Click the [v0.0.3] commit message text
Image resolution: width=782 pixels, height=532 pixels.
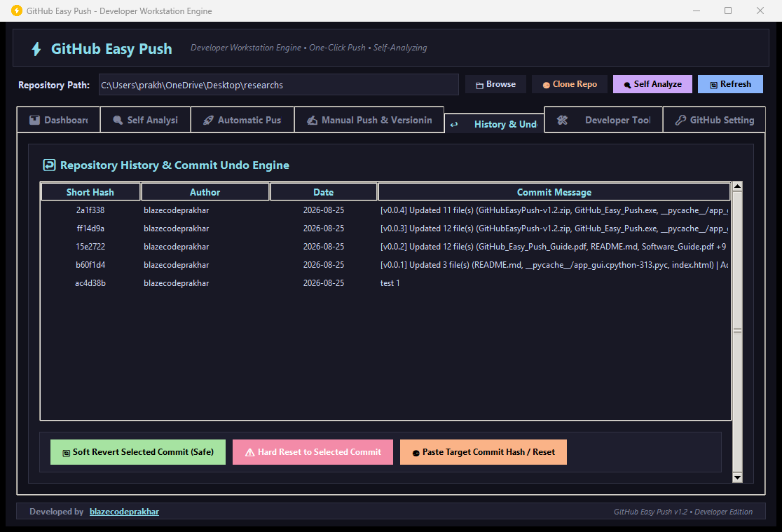coord(554,229)
